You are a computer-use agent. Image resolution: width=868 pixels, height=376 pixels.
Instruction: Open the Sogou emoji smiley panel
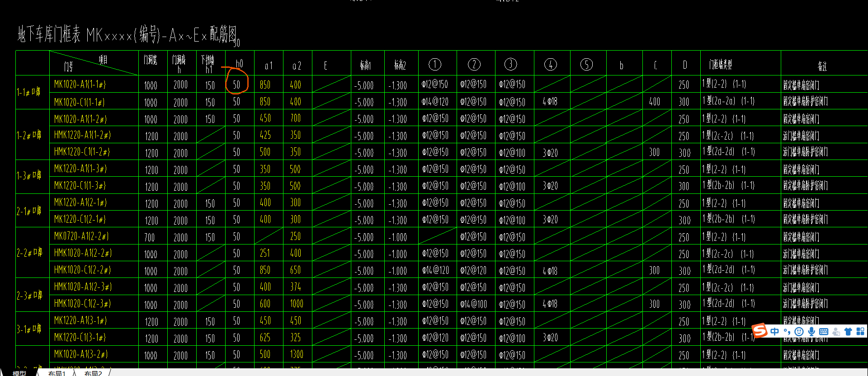pos(799,331)
